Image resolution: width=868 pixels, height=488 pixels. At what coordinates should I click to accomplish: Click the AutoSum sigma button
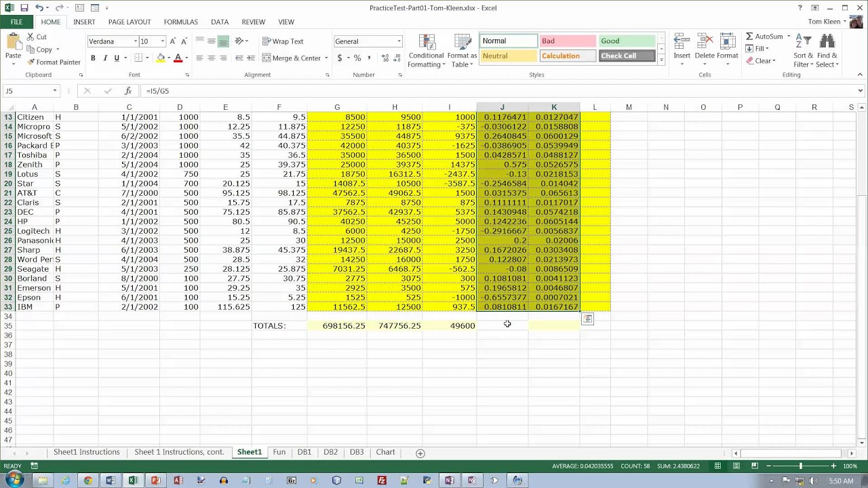[x=764, y=37]
